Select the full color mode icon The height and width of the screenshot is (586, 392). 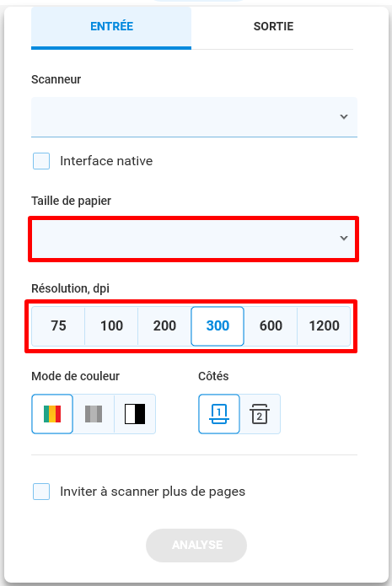tap(52, 414)
